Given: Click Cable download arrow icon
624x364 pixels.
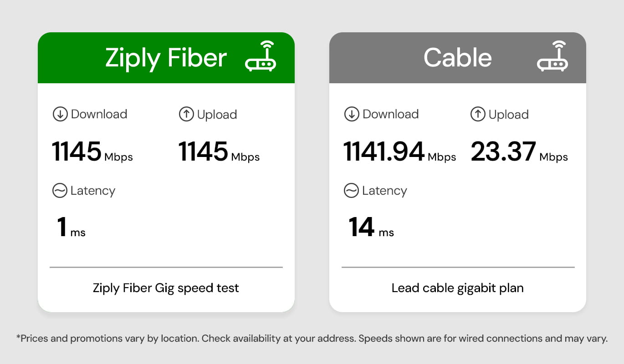Looking at the screenshot, I should (x=352, y=114).
